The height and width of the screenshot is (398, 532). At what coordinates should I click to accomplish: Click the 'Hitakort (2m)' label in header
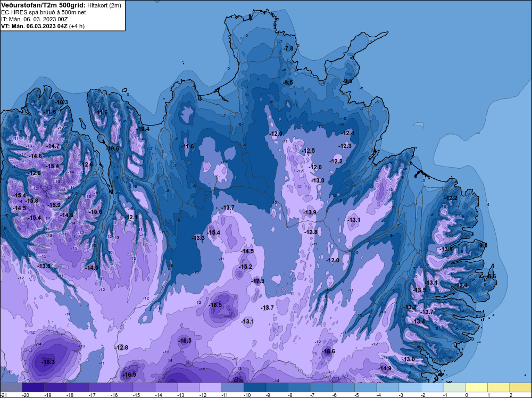pyautogui.click(x=104, y=5)
